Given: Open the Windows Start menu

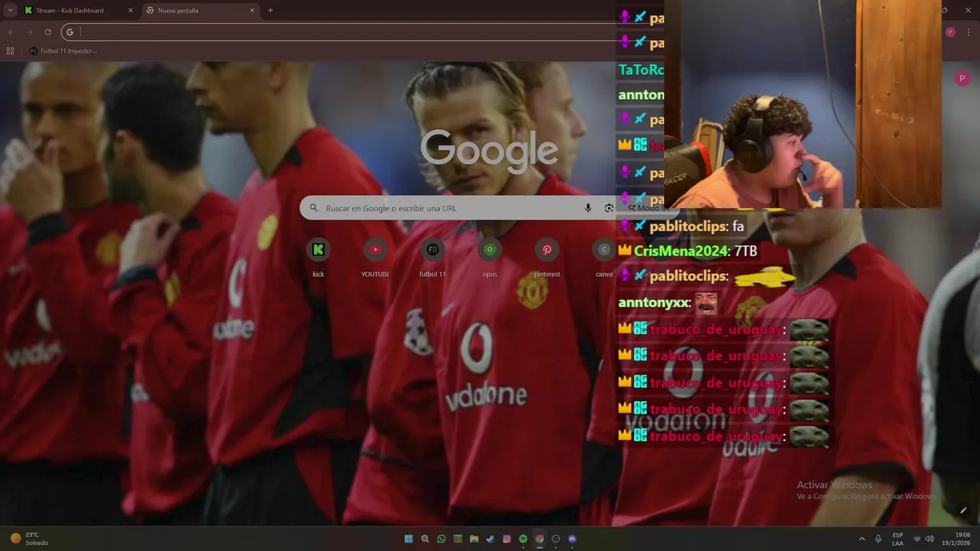Looking at the screenshot, I should 409,539.
